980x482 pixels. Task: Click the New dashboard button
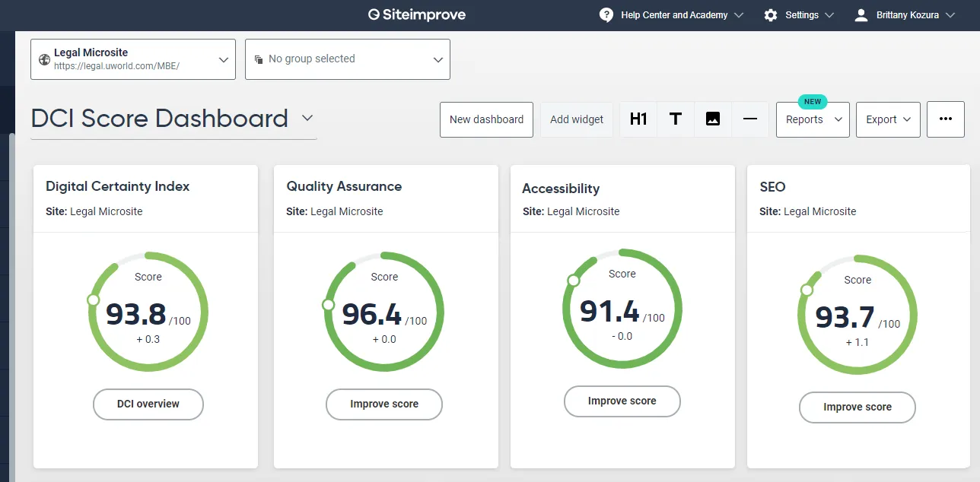coord(486,119)
